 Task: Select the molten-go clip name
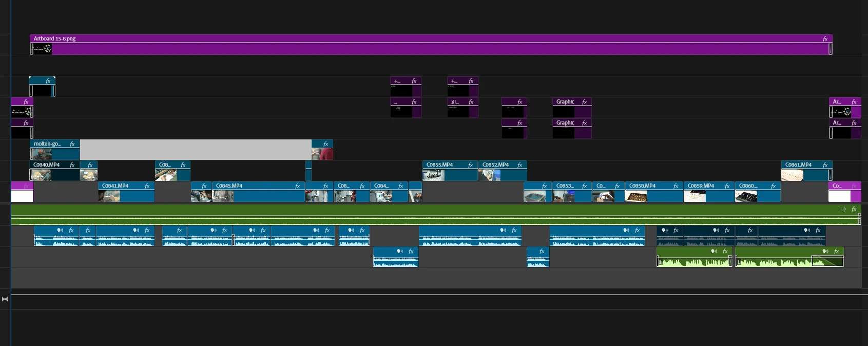47,144
